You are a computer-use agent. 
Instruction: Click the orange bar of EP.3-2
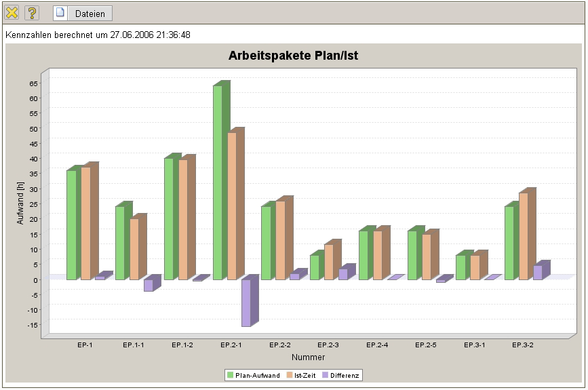point(524,236)
